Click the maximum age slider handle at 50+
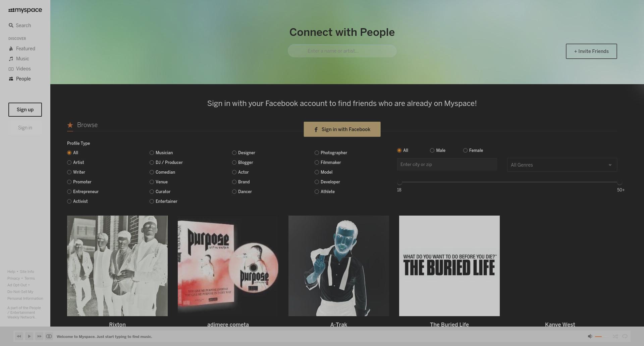The height and width of the screenshot is (346, 644). pos(620,182)
